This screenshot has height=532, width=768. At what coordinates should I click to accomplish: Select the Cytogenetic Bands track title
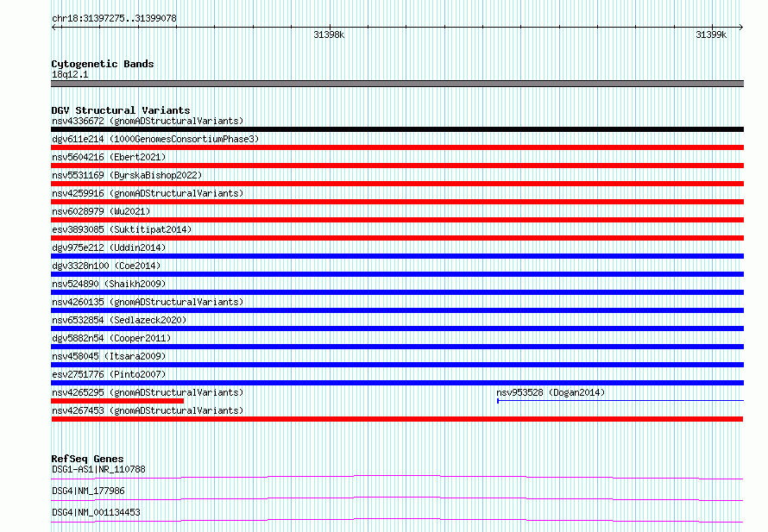[x=103, y=64]
